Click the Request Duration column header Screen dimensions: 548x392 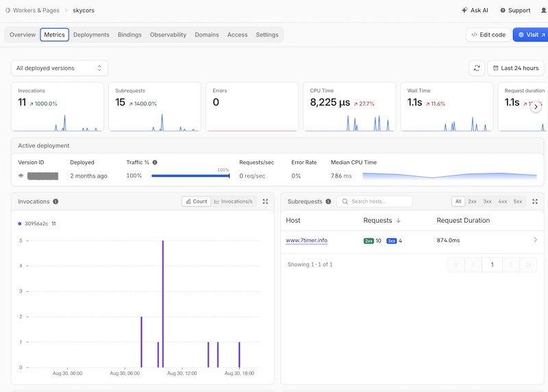pyautogui.click(x=463, y=221)
